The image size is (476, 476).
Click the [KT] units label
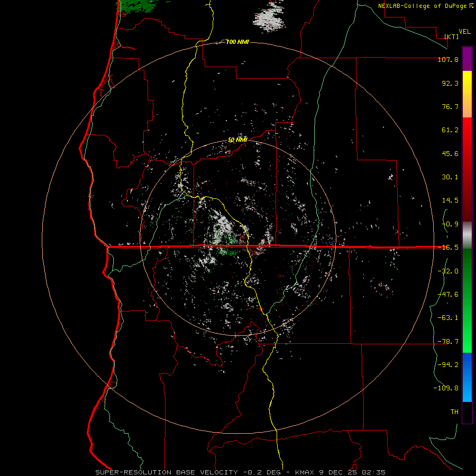pyautogui.click(x=452, y=36)
